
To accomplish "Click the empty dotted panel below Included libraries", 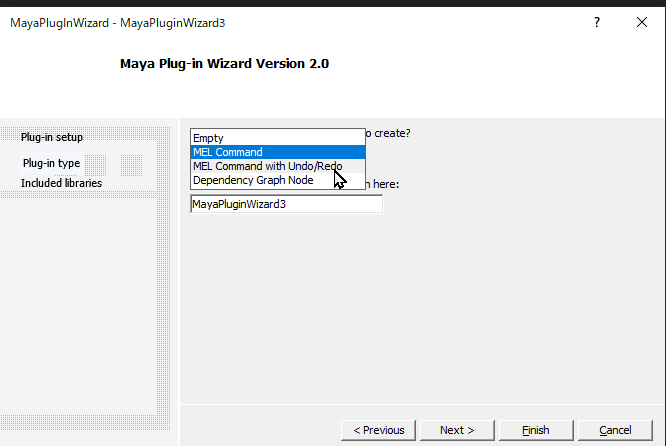I will point(78,300).
